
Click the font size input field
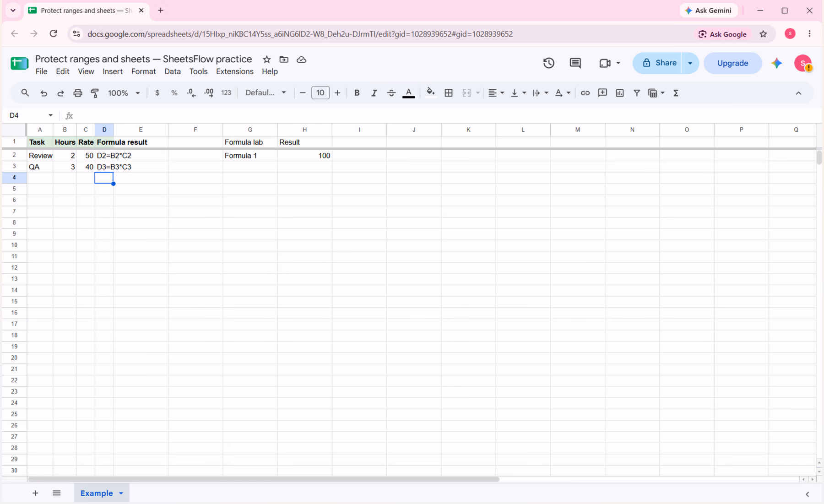point(320,93)
